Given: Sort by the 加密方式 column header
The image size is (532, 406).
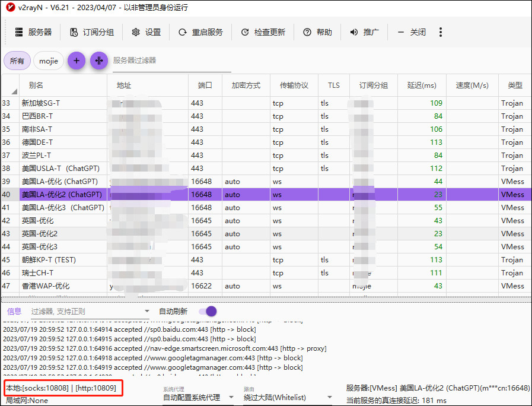Looking at the screenshot, I should tap(246, 85).
